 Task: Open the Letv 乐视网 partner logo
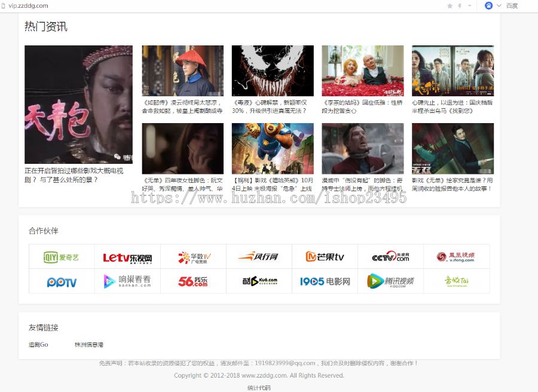click(128, 258)
